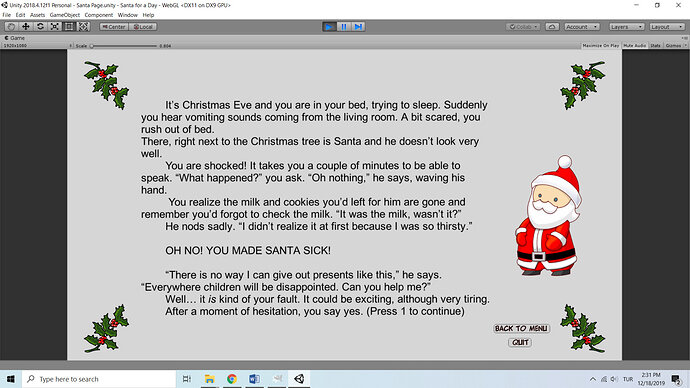The height and width of the screenshot is (388, 690).
Task: Open Microsoft Word from taskbar
Action: [254, 379]
